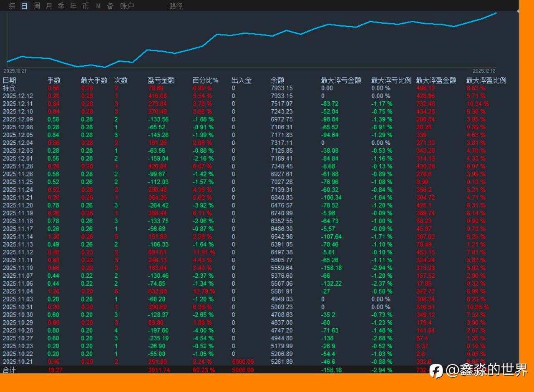This screenshot has height=392, width=534.
Task: Click percentage 11.91 %
Action: (x=204, y=252)
